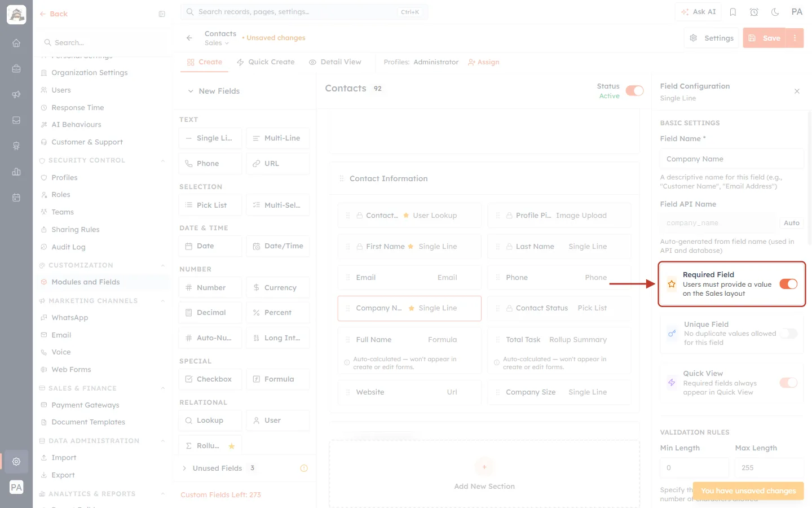Click the Assign link next to Administrator
812x508 pixels.
(x=484, y=62)
